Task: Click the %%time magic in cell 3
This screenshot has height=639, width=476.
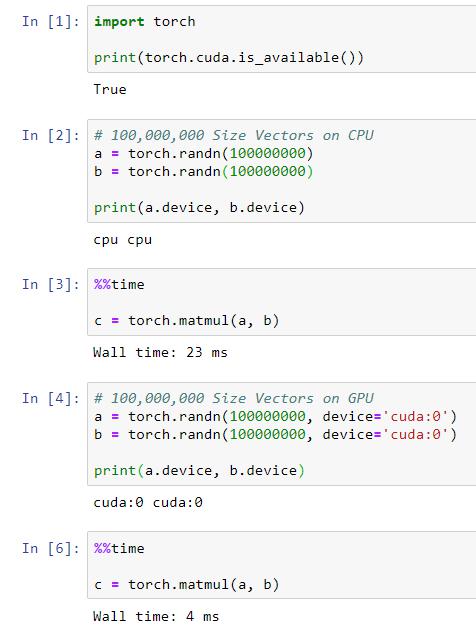Action: pos(119,284)
